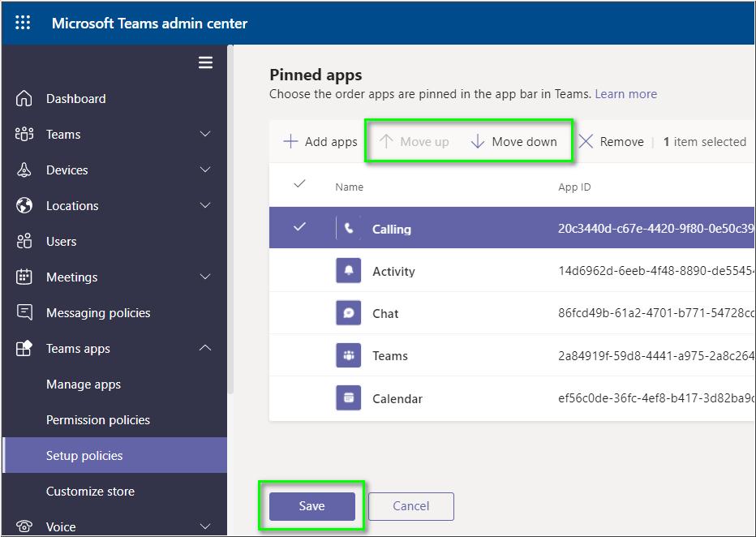Expand the Teams section chevron
This screenshot has width=756, height=537.
click(x=205, y=134)
